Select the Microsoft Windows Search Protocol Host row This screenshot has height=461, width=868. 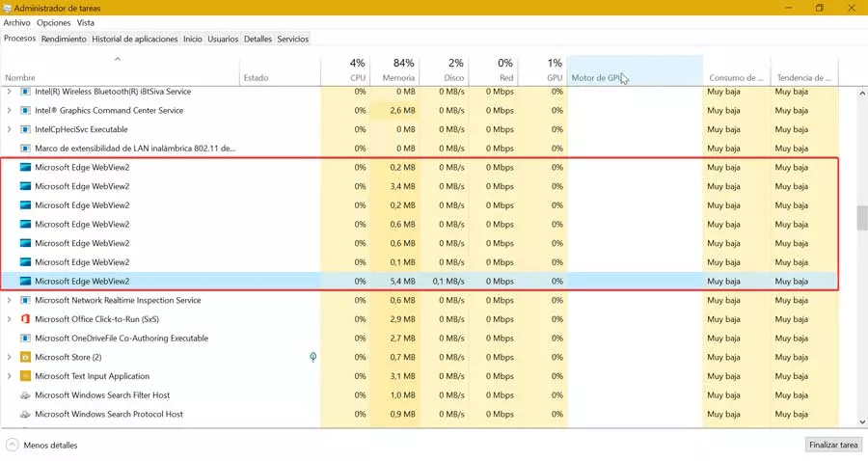[420, 414]
